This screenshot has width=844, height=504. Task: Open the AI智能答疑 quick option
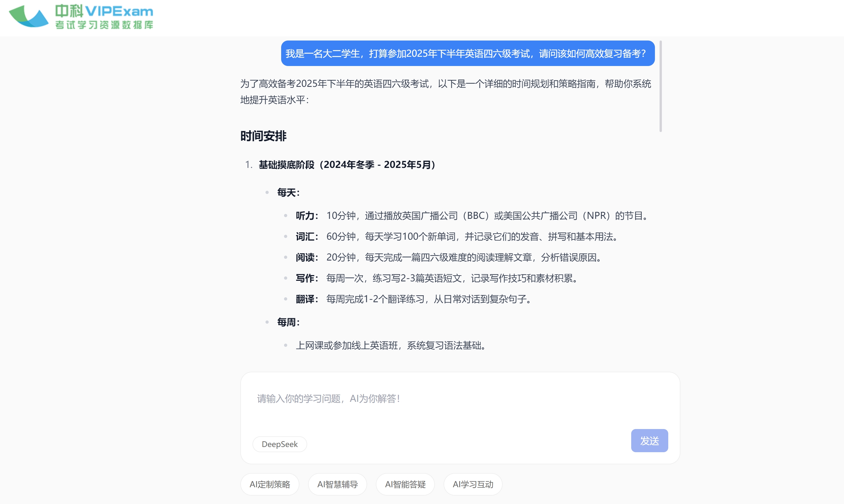tap(405, 484)
